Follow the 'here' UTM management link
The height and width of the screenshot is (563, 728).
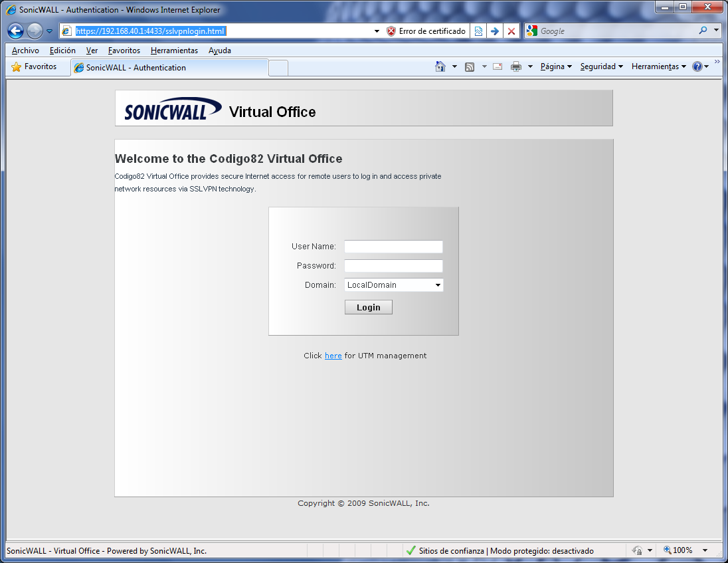coord(333,356)
